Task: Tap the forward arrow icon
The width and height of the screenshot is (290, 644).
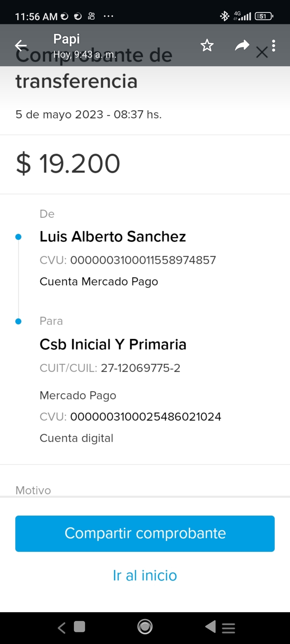Action: 242,45
